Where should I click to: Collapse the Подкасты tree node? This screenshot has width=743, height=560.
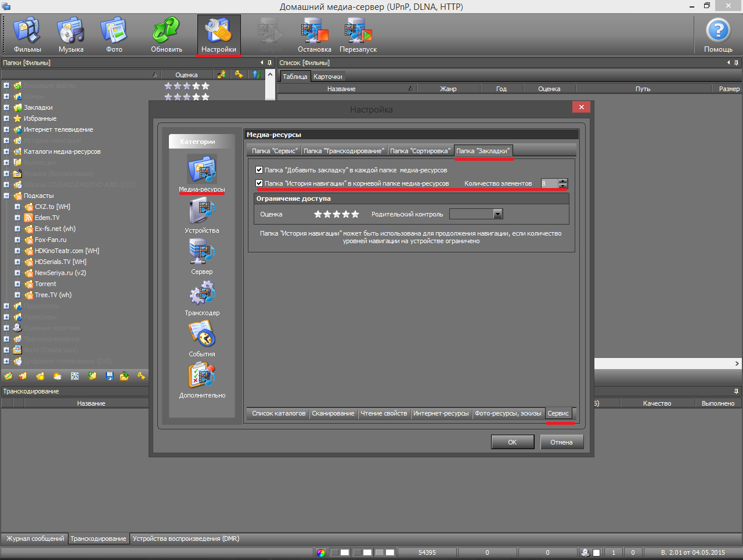[x=6, y=196]
